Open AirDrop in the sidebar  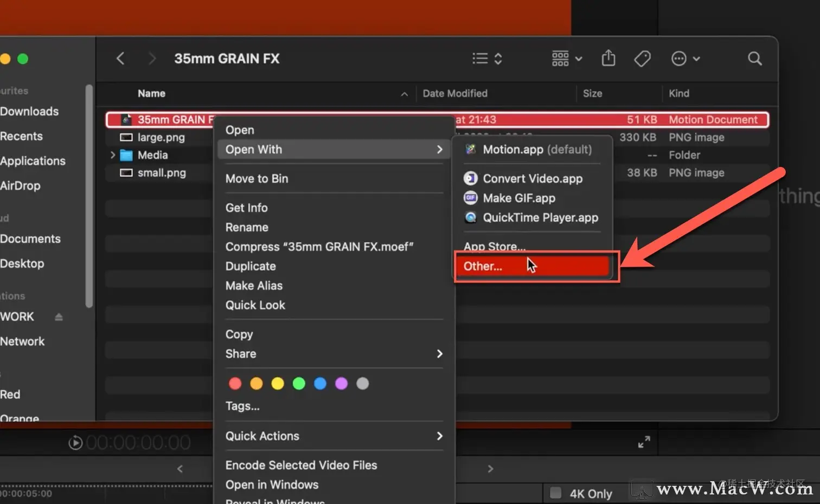[x=20, y=186]
